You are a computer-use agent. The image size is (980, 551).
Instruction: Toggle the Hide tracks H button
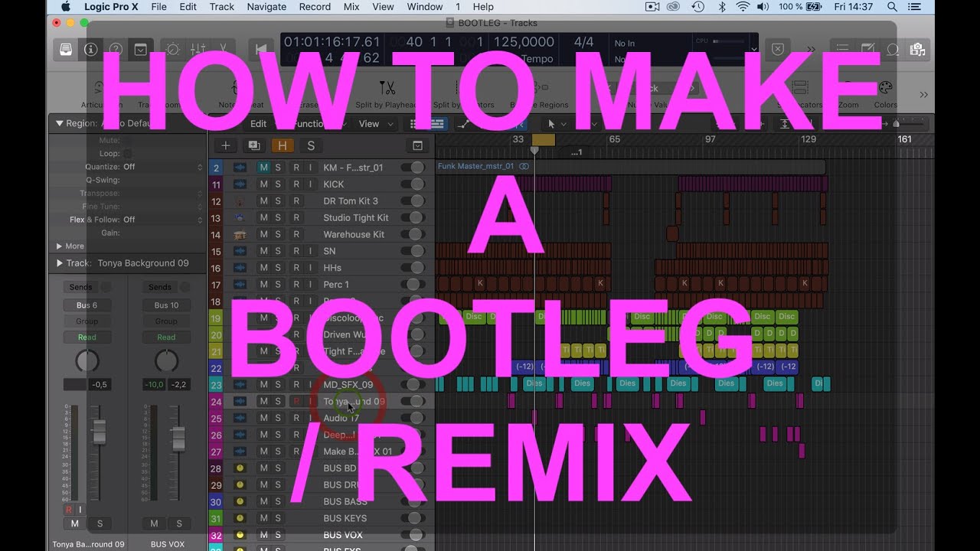click(283, 145)
